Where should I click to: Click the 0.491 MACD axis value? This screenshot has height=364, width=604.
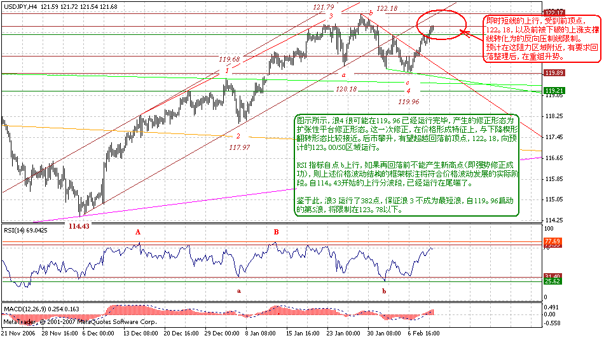pyautogui.click(x=551, y=307)
